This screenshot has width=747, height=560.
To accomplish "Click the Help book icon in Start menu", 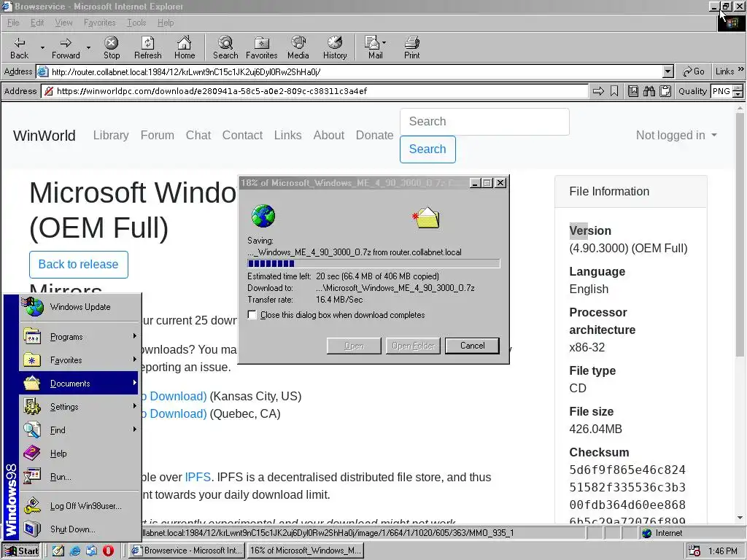I will click(x=32, y=453).
